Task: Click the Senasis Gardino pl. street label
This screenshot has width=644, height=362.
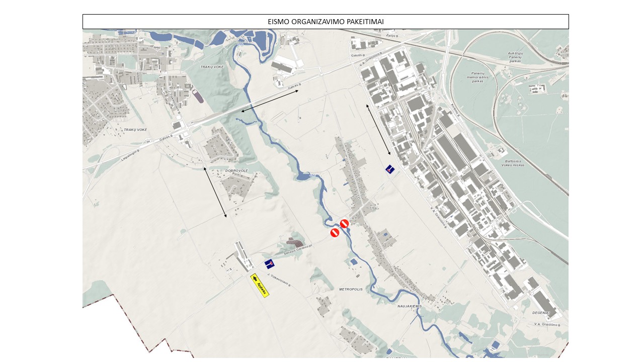Action: click(x=299, y=249)
